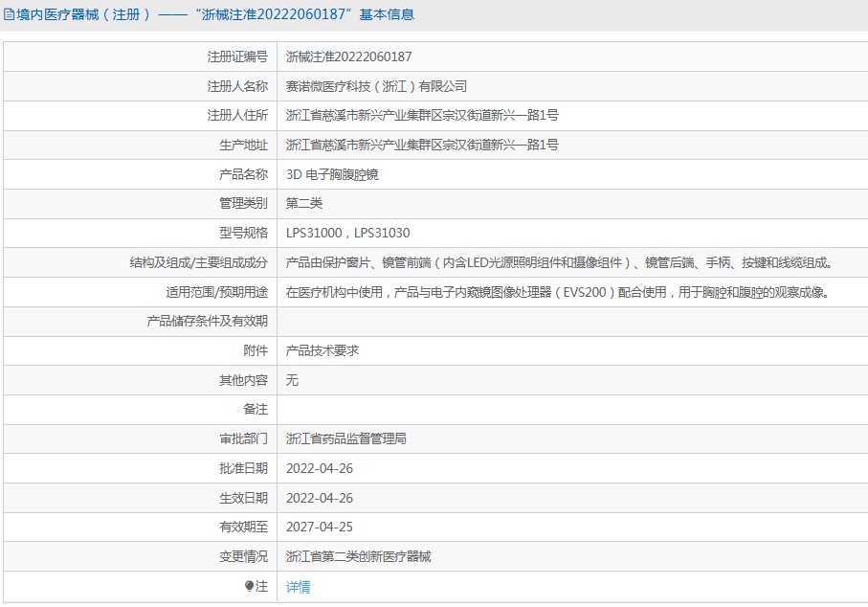Click the 批准日期 row label
868x607 pixels.
pyautogui.click(x=243, y=468)
